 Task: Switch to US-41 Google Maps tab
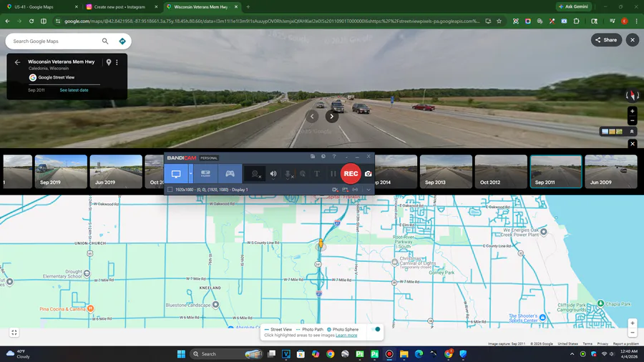pos(41,7)
